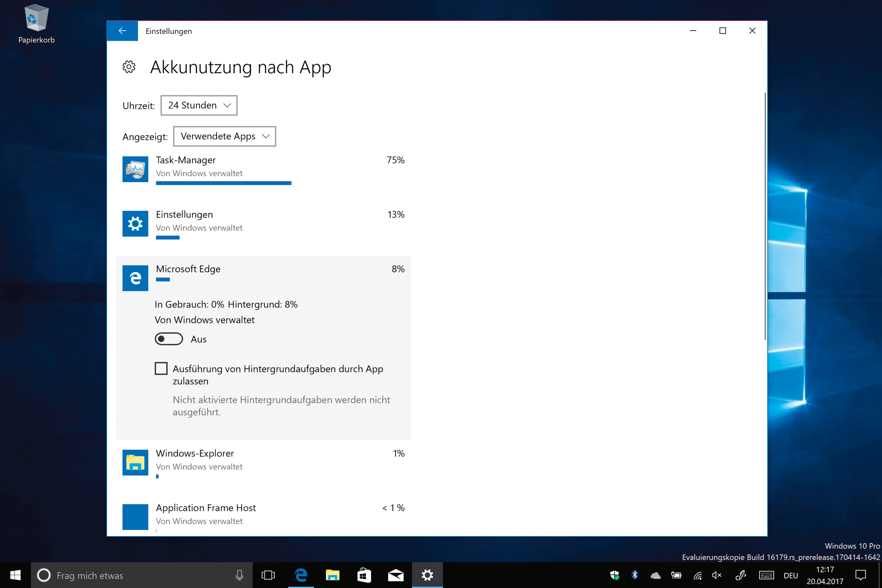
Task: Open Task View in taskbar
Action: (x=268, y=575)
